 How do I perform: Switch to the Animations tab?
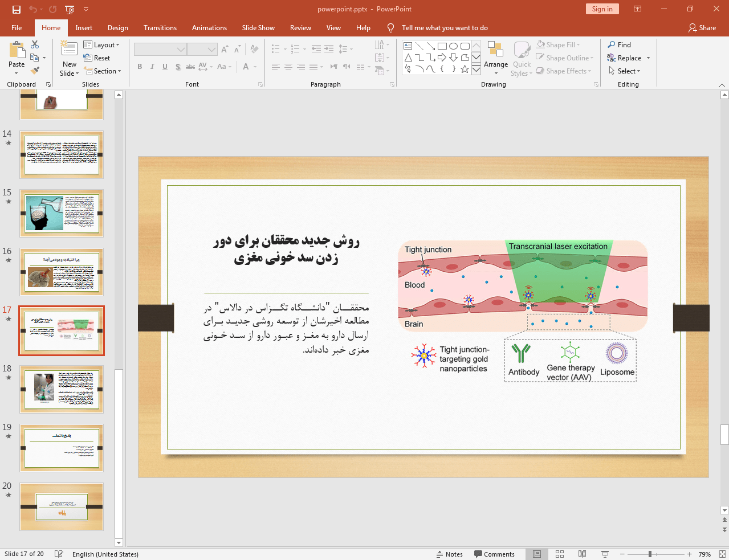209,28
